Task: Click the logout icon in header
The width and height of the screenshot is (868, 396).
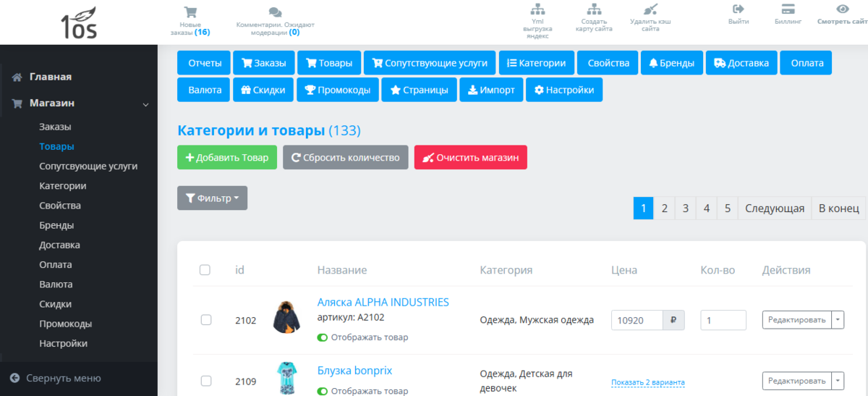Action: pos(739,9)
